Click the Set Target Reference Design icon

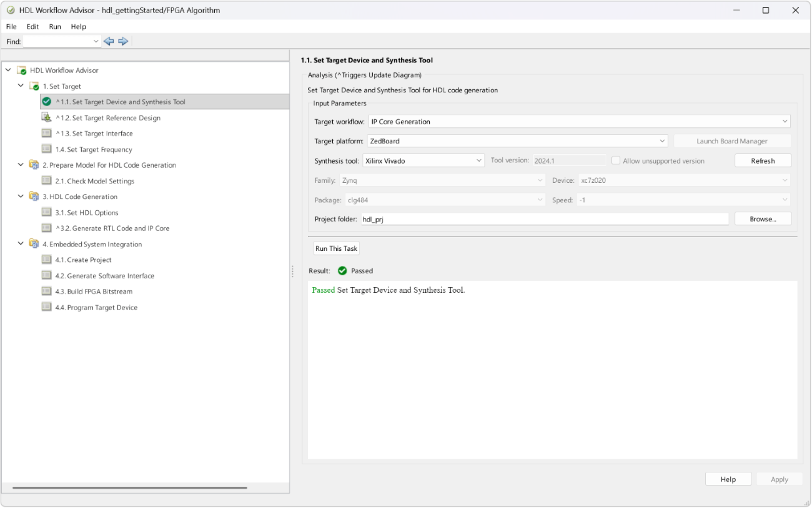(46, 117)
